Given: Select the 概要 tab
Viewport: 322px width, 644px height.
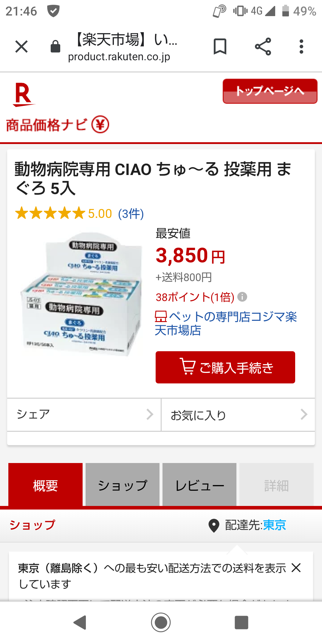Looking at the screenshot, I should [x=45, y=485].
